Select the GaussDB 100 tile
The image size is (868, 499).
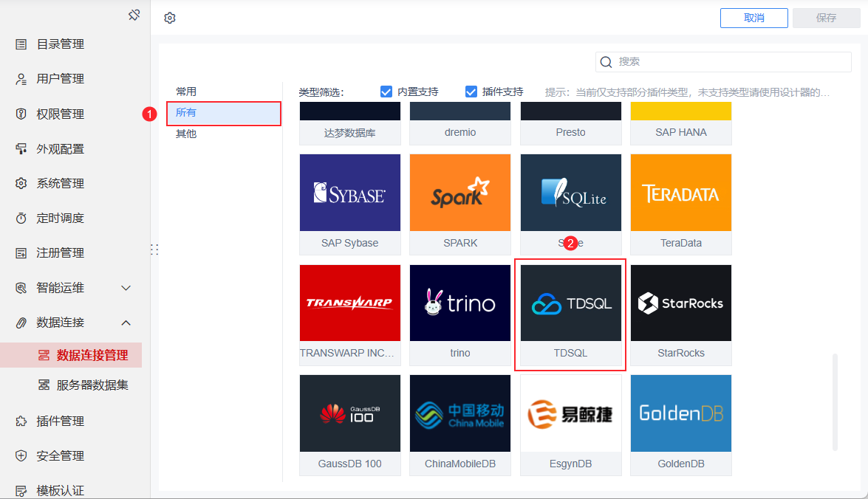pyautogui.click(x=350, y=425)
